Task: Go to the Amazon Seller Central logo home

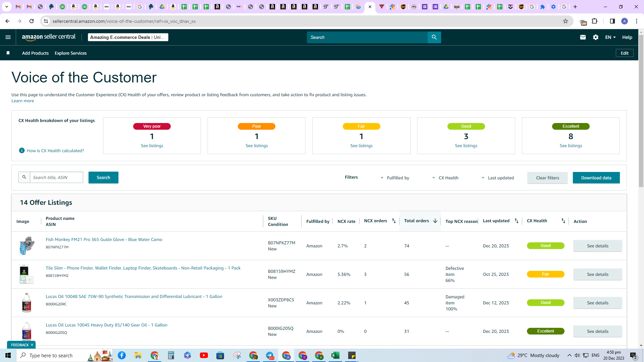Action: click(49, 37)
